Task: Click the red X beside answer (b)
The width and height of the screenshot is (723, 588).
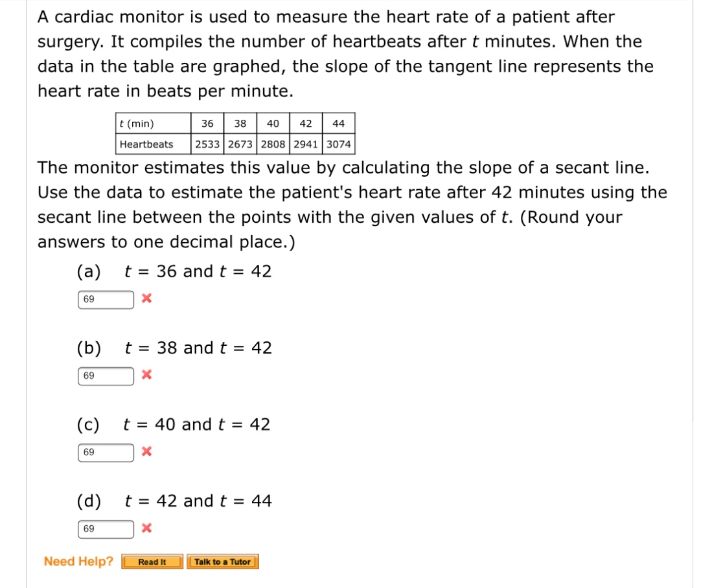Action: [x=146, y=375]
